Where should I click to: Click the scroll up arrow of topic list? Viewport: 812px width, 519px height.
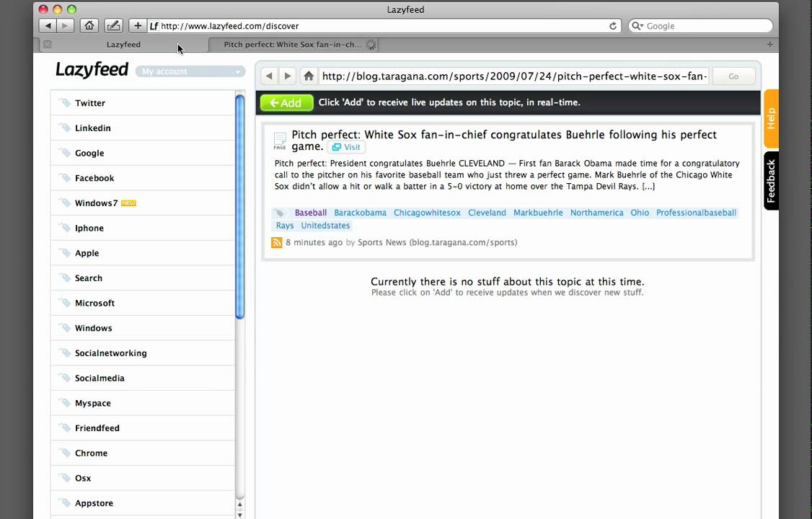pyautogui.click(x=239, y=505)
